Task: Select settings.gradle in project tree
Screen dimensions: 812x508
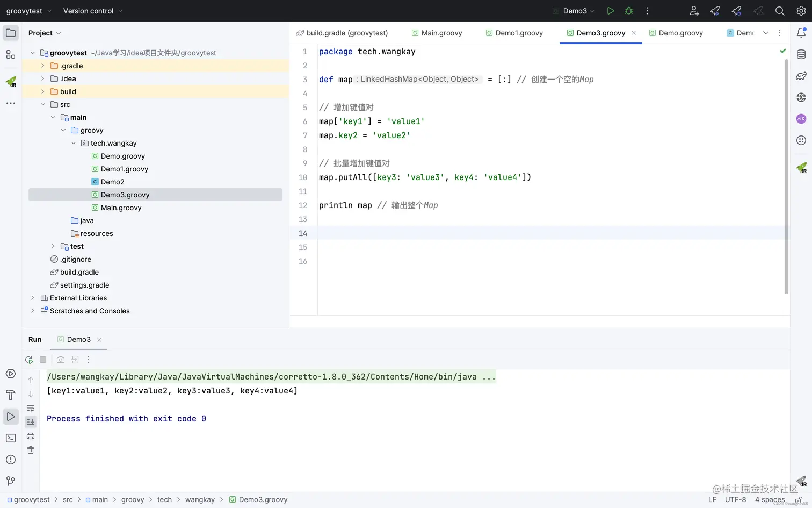Action: (80, 285)
